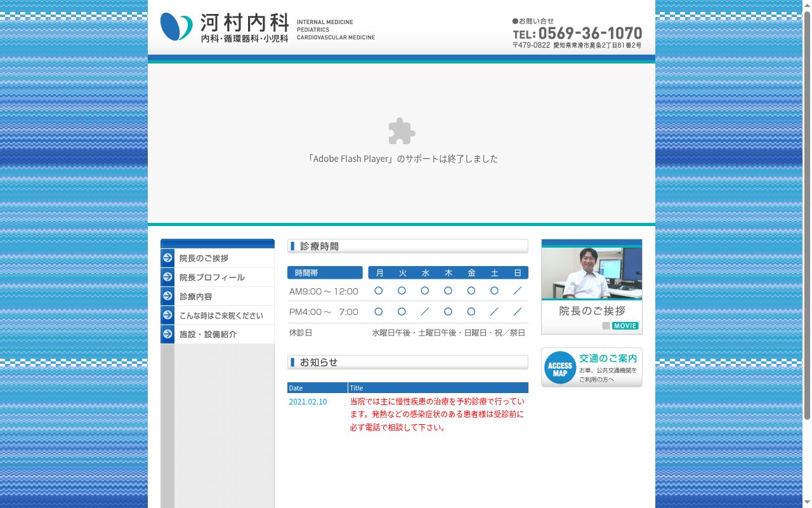Open the 院長のご挨拶 menu item
This screenshot has height=508, width=812.
tap(218, 258)
